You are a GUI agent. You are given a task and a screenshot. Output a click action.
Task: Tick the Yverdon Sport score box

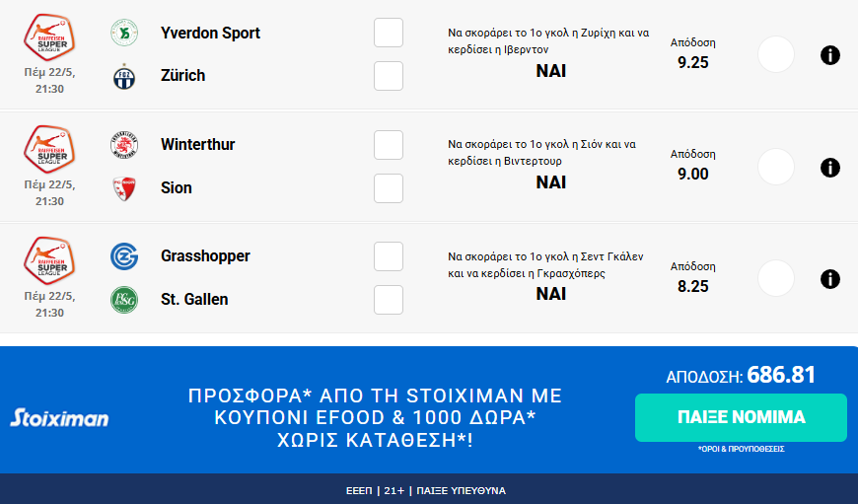tap(389, 33)
